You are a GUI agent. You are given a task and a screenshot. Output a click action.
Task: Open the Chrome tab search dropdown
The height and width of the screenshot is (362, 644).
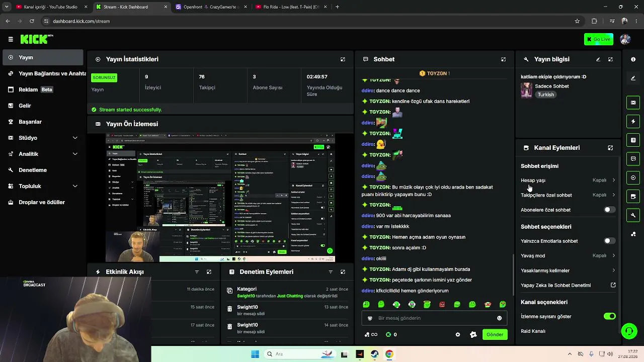tap(7, 7)
